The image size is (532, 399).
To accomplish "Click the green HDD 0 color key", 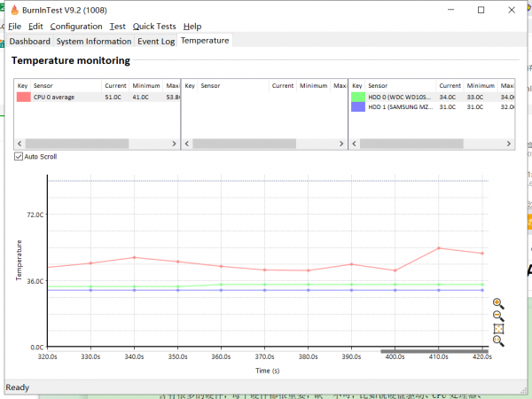I will point(358,97).
